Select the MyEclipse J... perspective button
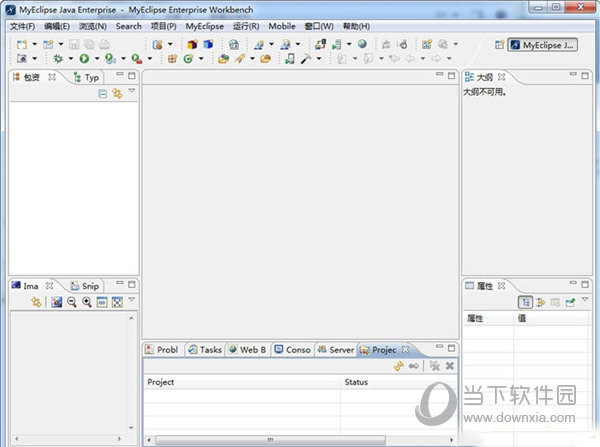The width and height of the screenshot is (600, 447). (x=543, y=45)
